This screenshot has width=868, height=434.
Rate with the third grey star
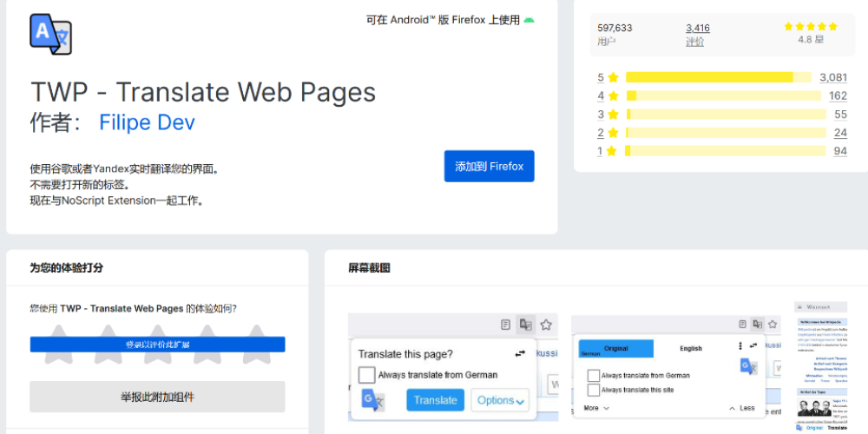[x=158, y=345]
